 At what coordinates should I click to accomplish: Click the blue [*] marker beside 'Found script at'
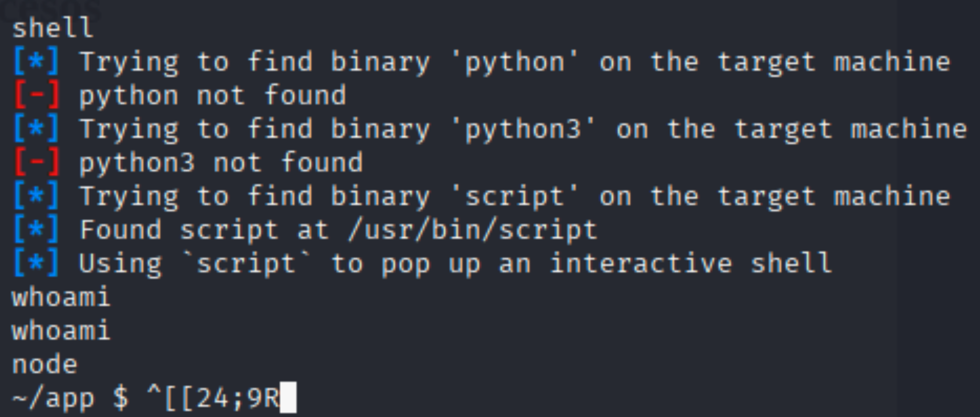point(36,230)
